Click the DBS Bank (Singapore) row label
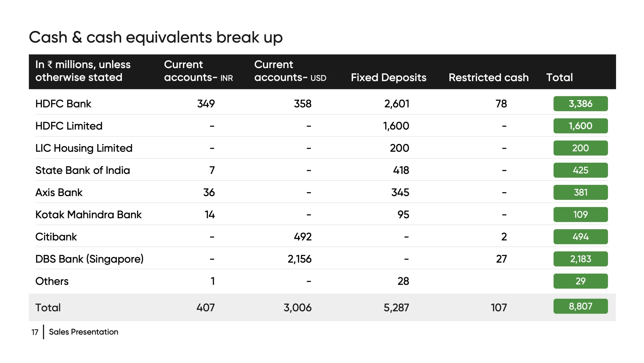644x363 pixels. pos(89,259)
